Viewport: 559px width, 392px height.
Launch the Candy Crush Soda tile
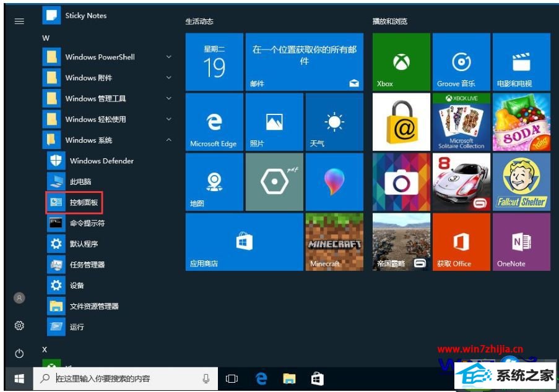click(x=522, y=122)
